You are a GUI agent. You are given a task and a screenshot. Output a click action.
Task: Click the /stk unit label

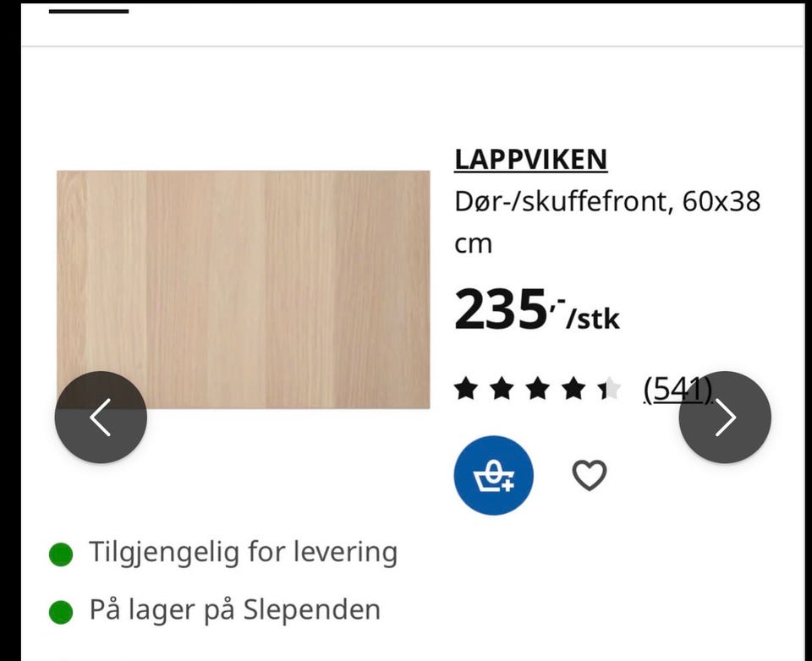click(593, 319)
